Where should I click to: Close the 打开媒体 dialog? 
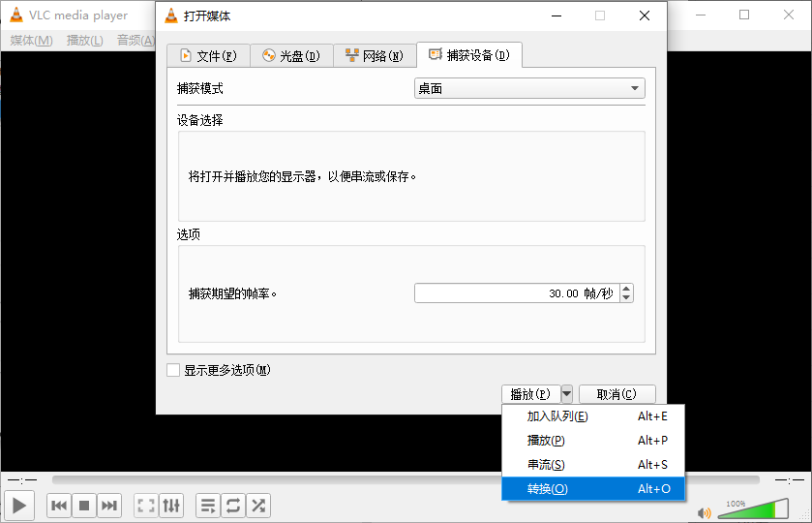[x=645, y=15]
